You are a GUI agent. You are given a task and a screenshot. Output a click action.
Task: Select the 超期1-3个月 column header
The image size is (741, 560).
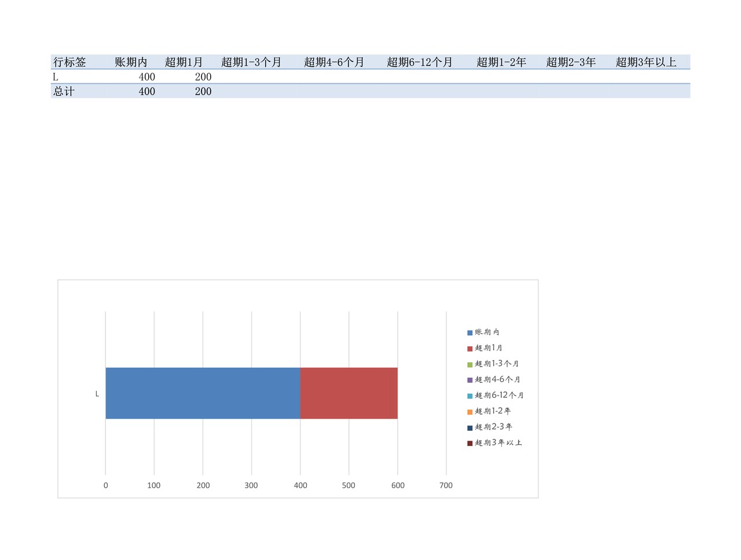[x=251, y=62]
